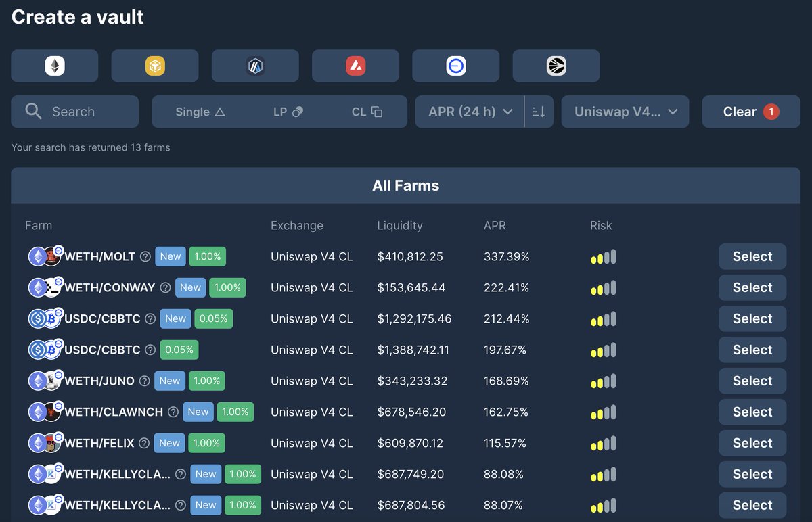The height and width of the screenshot is (522, 812).
Task: Click the WETH/CLAWNCH token pair icon
Action: pyautogui.click(x=45, y=411)
